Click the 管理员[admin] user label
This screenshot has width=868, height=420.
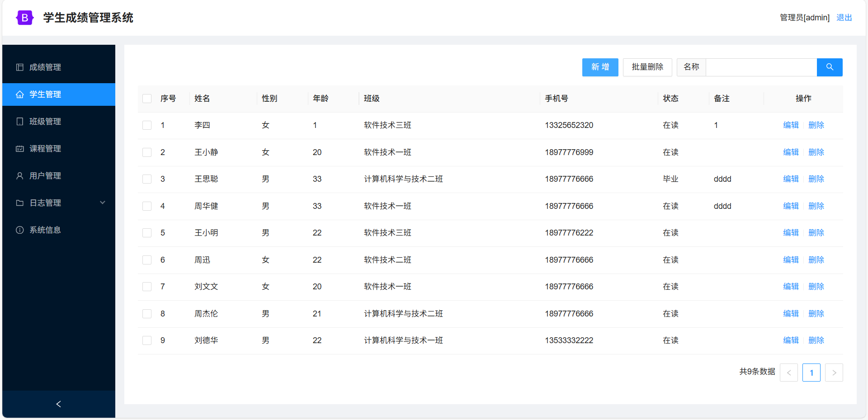[805, 18]
